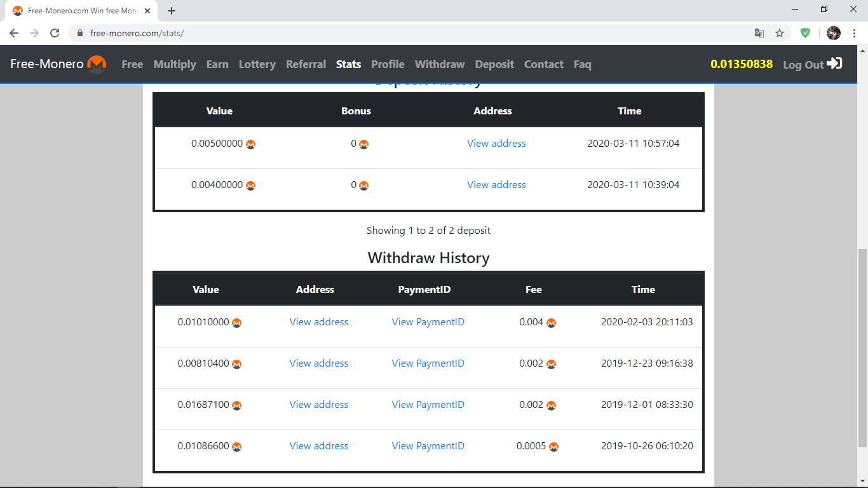View address for 0.01010000 withdrawal
The height and width of the screenshot is (488, 868).
(x=319, y=322)
